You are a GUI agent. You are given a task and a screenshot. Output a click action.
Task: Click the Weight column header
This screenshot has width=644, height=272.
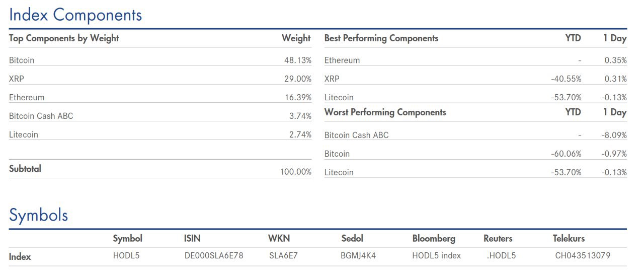pyautogui.click(x=296, y=38)
